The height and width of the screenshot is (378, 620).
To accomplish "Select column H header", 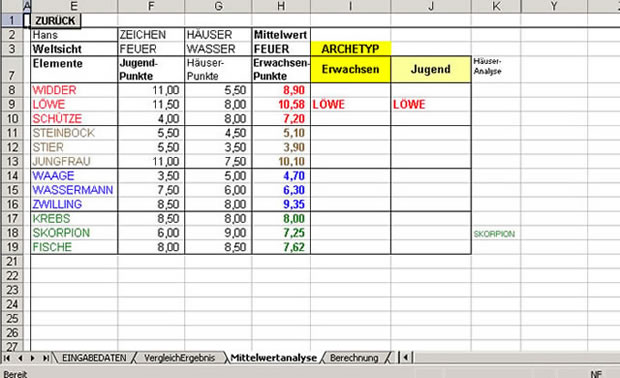I will [x=281, y=6].
